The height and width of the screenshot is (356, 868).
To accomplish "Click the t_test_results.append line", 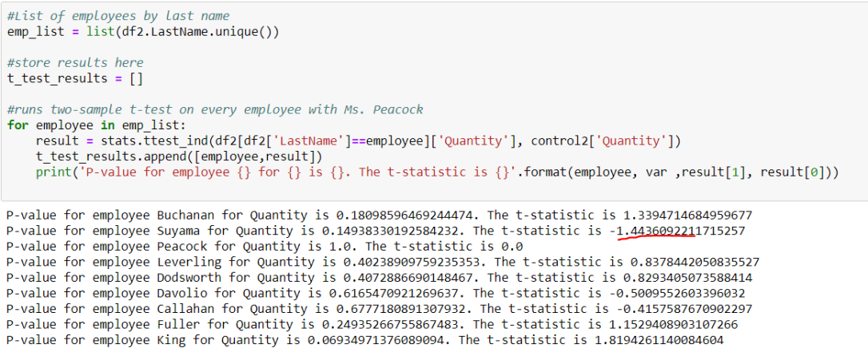I will (x=179, y=156).
